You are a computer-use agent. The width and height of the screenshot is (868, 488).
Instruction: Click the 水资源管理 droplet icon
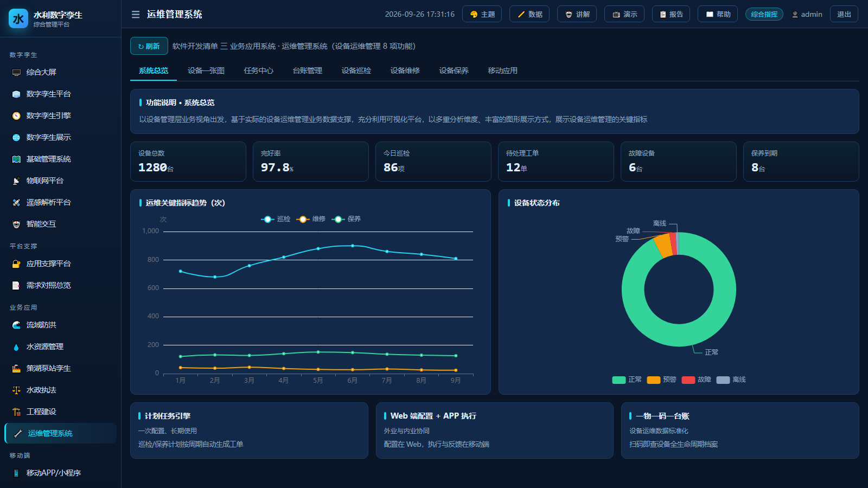click(x=16, y=347)
